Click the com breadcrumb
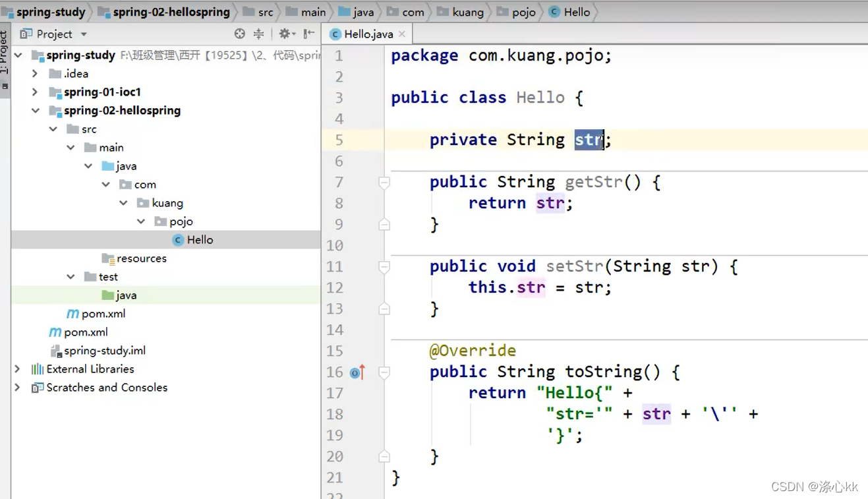 (405, 12)
